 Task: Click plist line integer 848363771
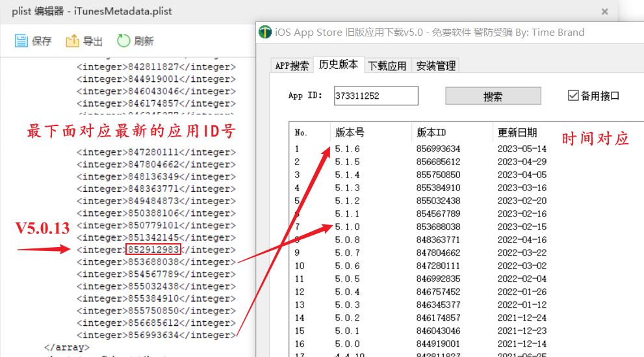click(x=156, y=189)
